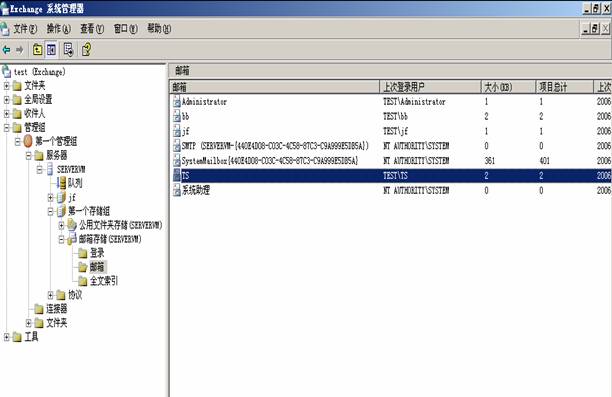Minimize the inner MMC child window
Image resolution: width=612 pixels, height=397 pixels.
point(585,28)
